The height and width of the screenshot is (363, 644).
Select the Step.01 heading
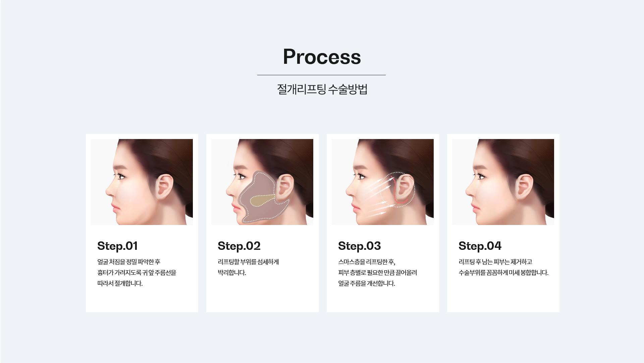(117, 246)
